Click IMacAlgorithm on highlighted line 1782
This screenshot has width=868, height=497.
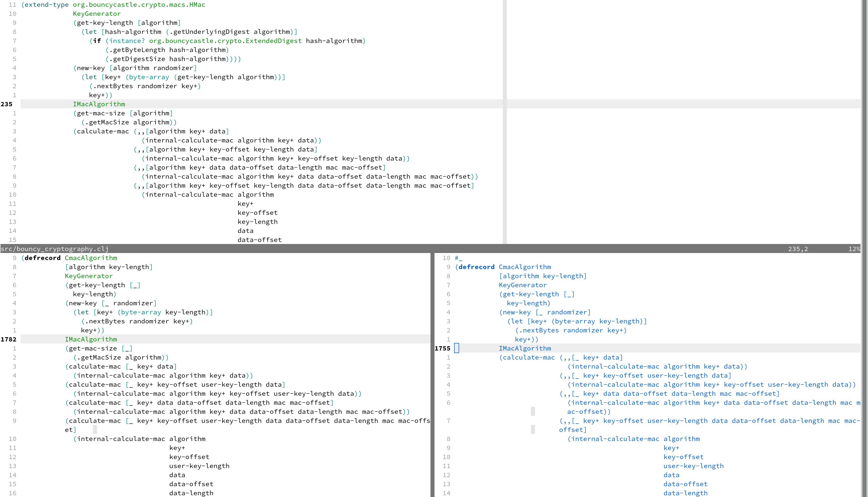pos(91,339)
